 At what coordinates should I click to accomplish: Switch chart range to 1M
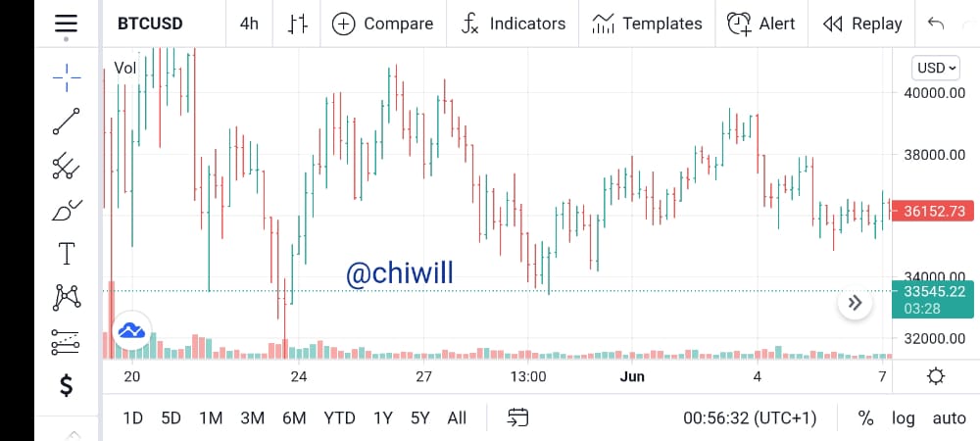pos(211,417)
